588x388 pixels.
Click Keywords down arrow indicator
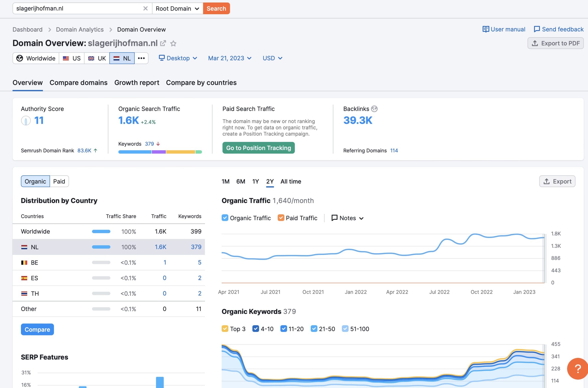pos(158,144)
